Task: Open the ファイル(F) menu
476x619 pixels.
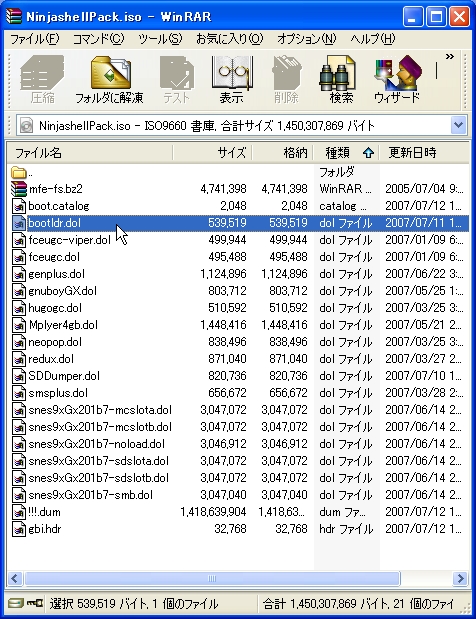Action: [34, 39]
